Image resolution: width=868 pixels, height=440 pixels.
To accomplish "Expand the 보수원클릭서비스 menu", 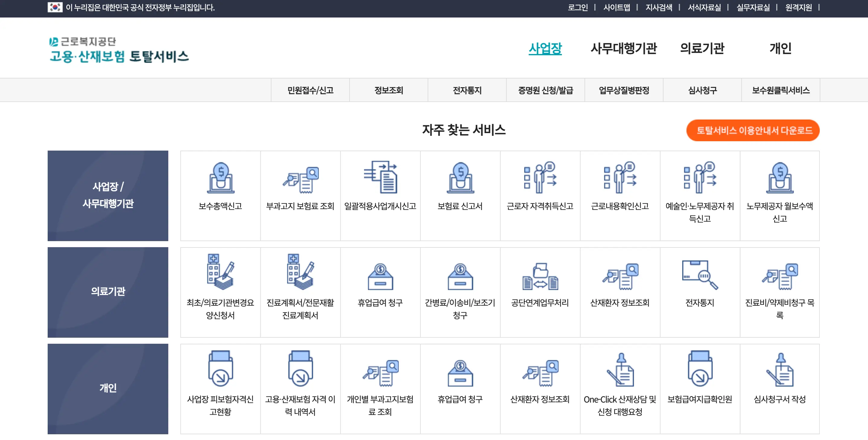I will (781, 90).
